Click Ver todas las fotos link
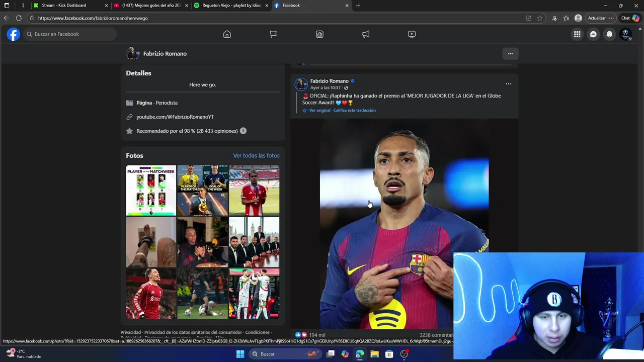Viewport: 644px width, 362px height. click(x=256, y=156)
